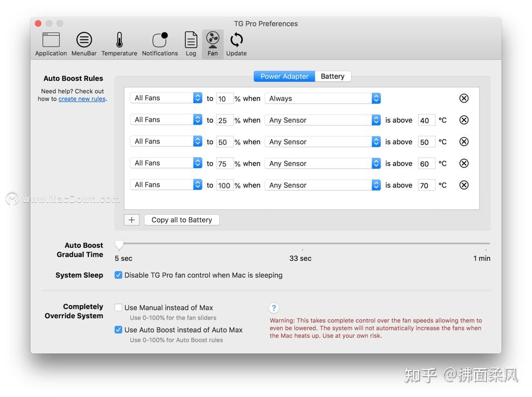The height and width of the screenshot is (397, 532).
Task: Open the Update preferences pane
Action: pyautogui.click(x=237, y=44)
